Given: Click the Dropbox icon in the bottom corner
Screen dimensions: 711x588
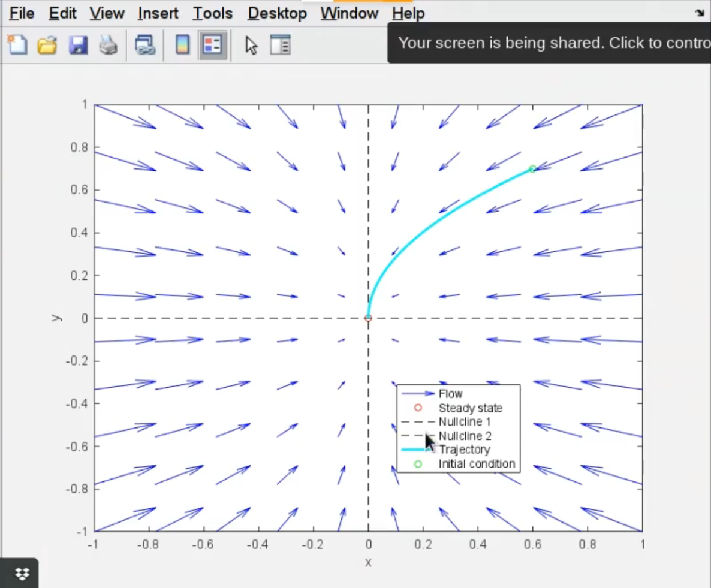Looking at the screenshot, I should [22, 574].
